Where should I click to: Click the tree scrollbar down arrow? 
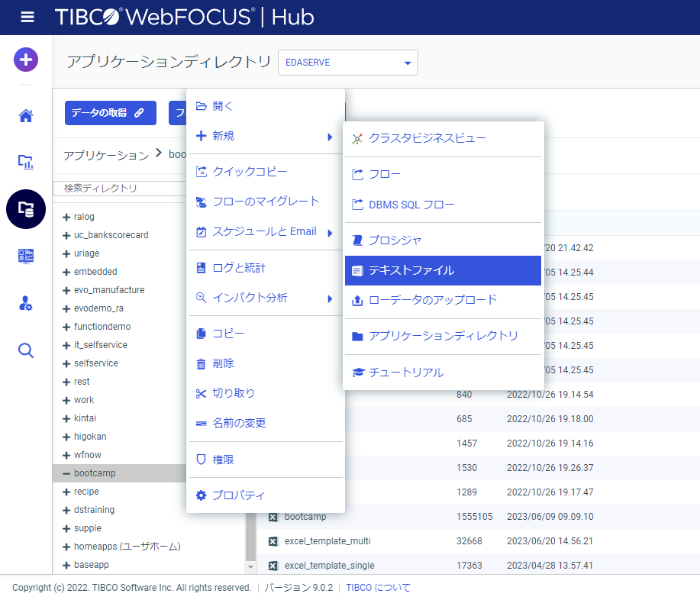[x=250, y=567]
